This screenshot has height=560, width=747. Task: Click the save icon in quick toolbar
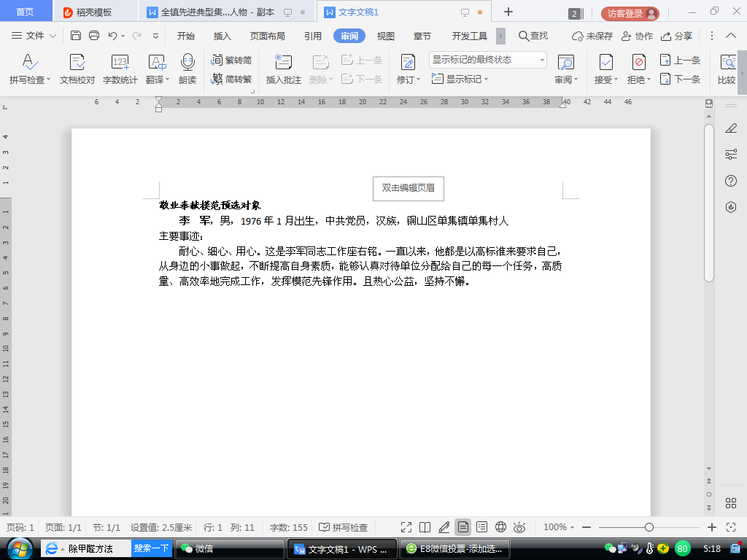[x=76, y=36]
